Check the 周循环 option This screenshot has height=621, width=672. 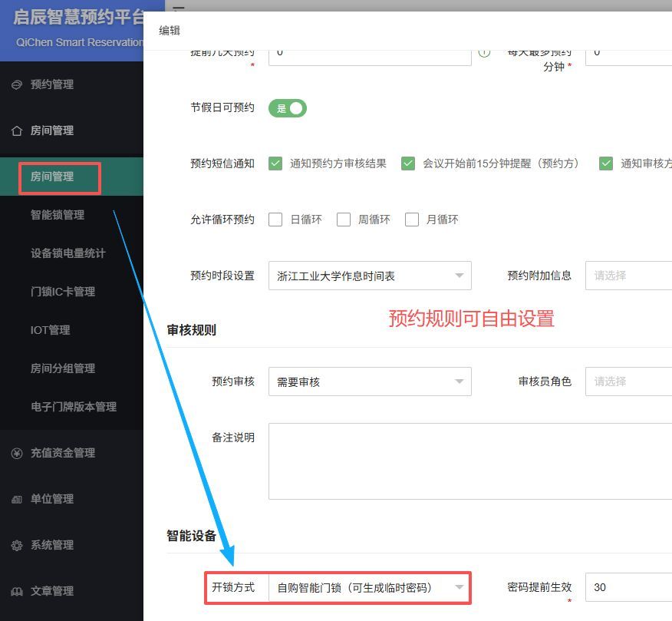344,220
